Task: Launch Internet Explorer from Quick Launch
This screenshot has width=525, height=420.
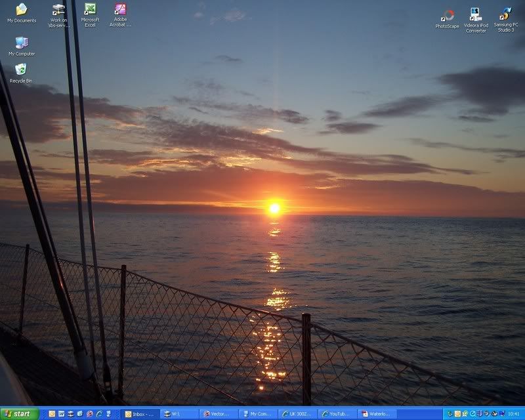Action: (x=100, y=413)
